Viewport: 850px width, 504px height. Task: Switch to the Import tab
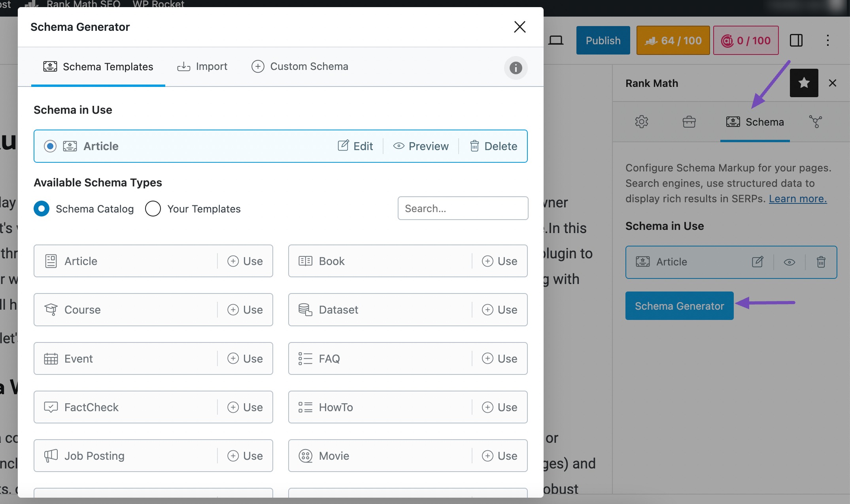(202, 66)
